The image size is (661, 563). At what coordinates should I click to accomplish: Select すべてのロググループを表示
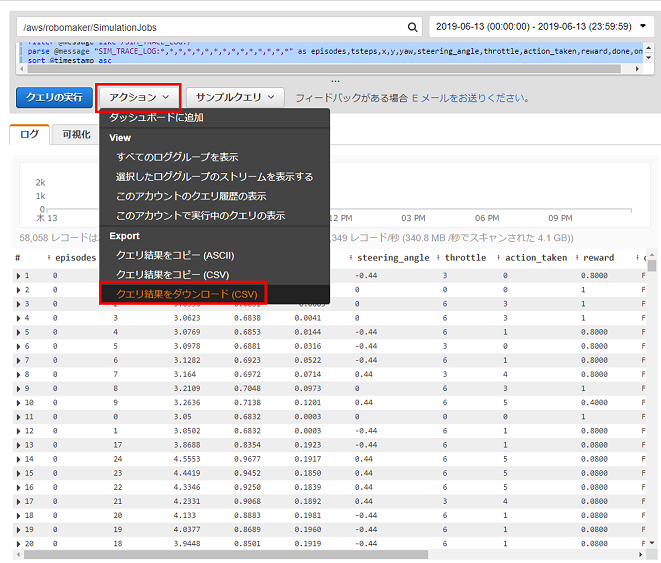[x=177, y=157]
